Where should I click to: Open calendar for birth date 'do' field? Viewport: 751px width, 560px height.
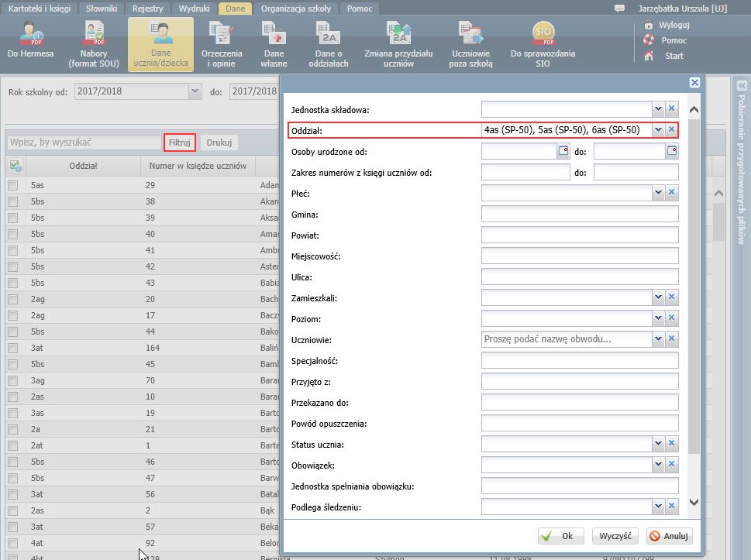pyautogui.click(x=672, y=151)
